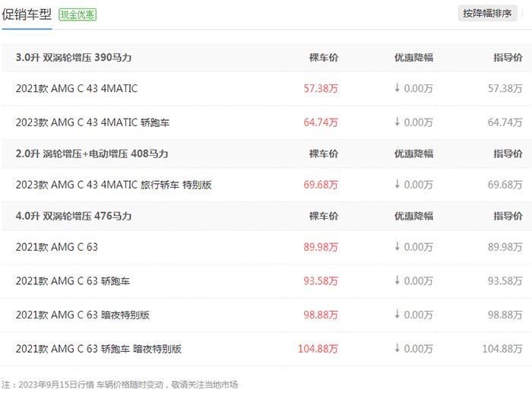Screen dimensions: 532x396
Task: Click the grey guide price 69.68万
Action: tap(505, 185)
